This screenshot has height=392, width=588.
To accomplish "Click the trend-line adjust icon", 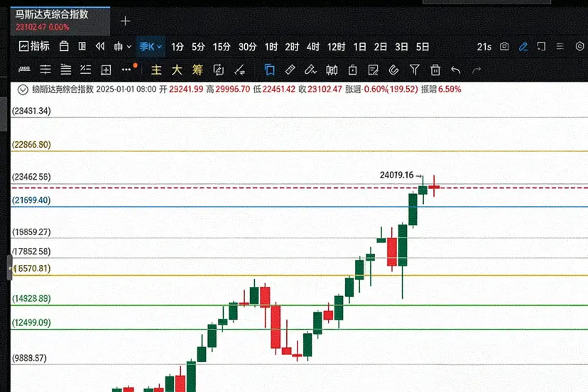I will pos(239,70).
